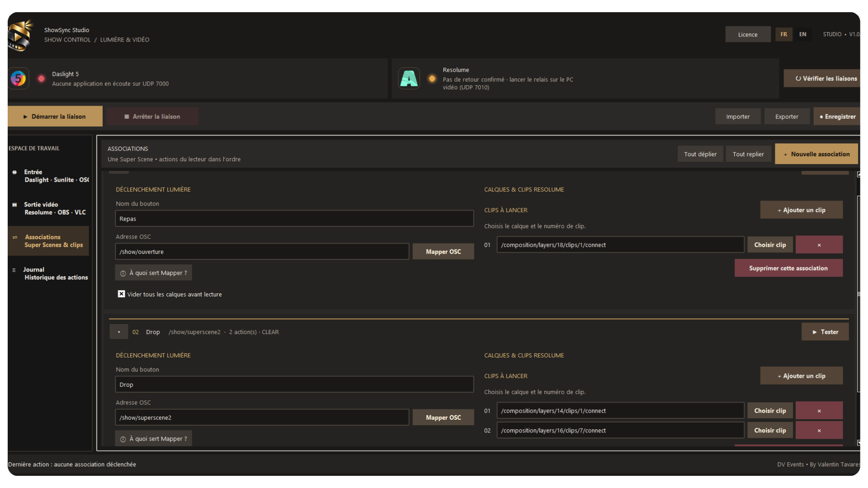
Task: Save with the Enregistrer button
Action: [837, 117]
